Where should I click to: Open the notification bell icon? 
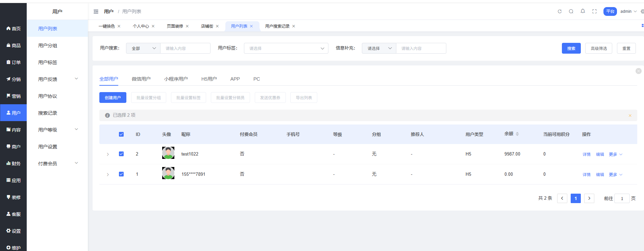click(583, 11)
